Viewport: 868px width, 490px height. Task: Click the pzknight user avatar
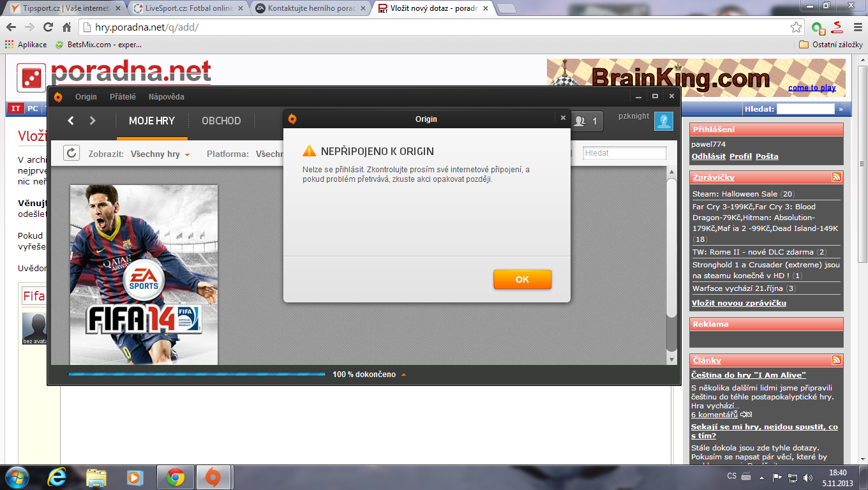[663, 121]
